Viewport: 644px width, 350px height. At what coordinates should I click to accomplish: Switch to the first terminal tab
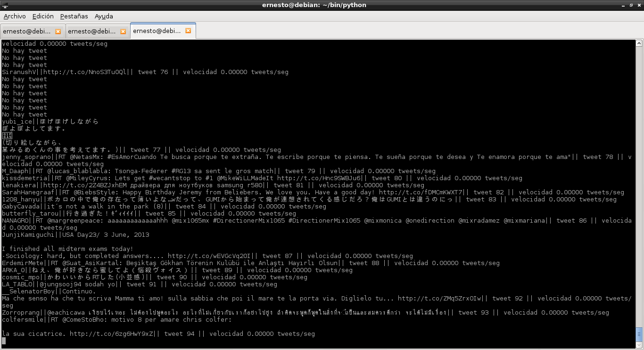click(27, 32)
